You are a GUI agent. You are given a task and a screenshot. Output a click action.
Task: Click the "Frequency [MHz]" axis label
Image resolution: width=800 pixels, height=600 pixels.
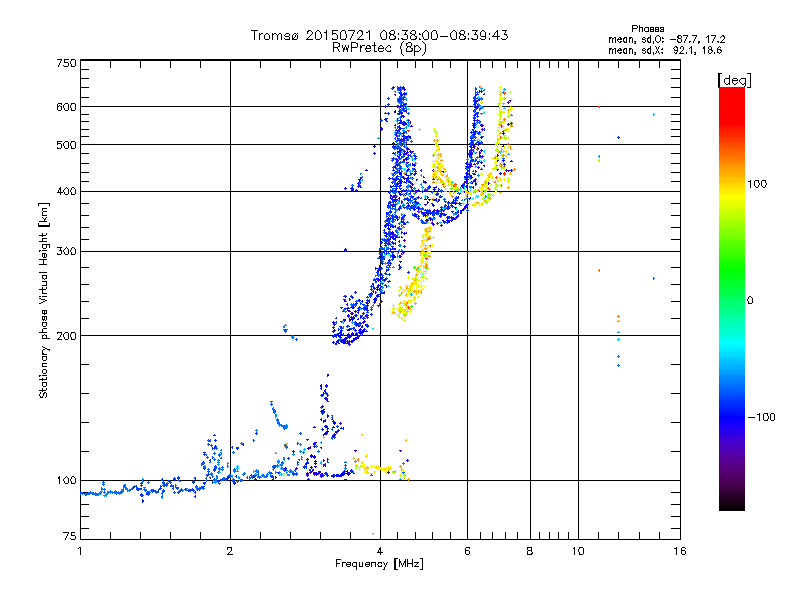379,564
